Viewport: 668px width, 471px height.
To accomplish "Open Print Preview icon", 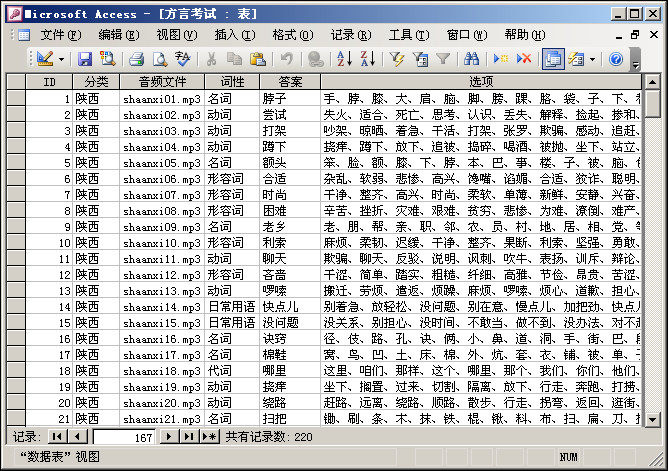I will click(x=160, y=59).
